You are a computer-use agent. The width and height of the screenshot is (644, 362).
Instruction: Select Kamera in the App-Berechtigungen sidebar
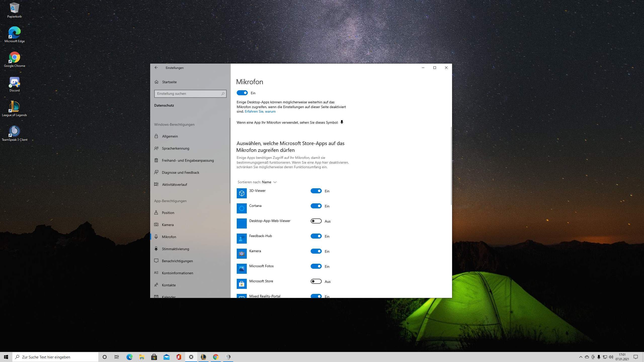tap(167, 224)
